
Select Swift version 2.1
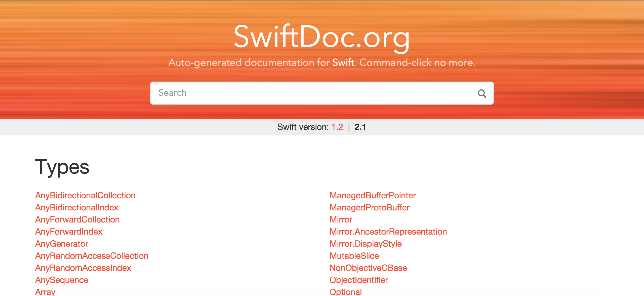(360, 127)
